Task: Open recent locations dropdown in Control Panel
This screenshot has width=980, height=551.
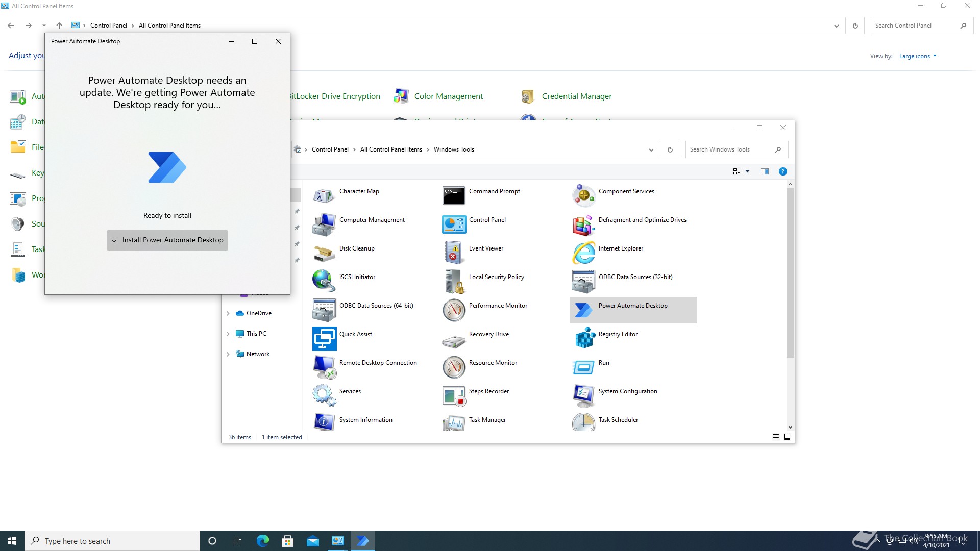Action: coord(44,26)
